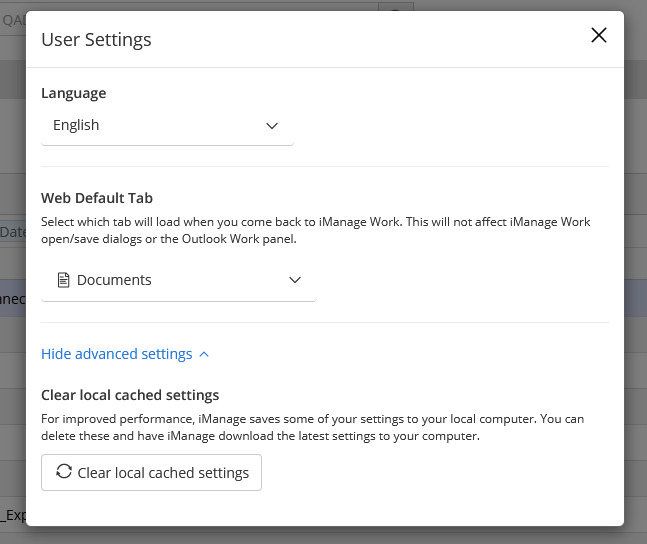Click the Date column header behind dialog
The width and height of the screenshot is (647, 544).
coord(12,232)
